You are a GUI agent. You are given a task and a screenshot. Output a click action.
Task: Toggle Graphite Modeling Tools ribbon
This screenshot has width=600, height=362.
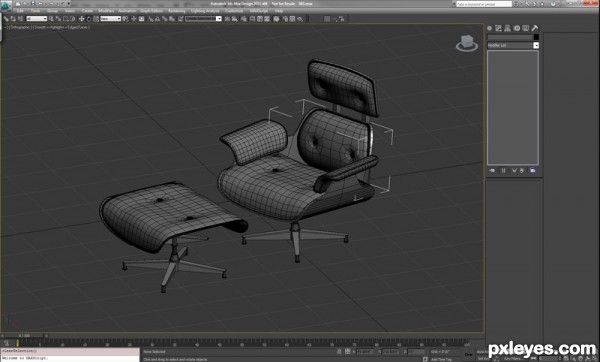(253, 18)
